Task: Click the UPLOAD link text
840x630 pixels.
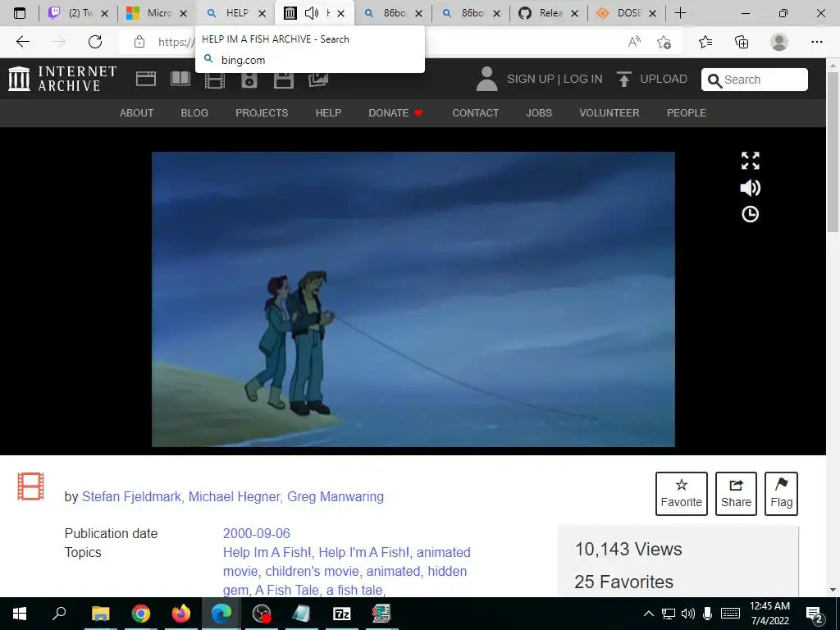Action: coord(664,80)
